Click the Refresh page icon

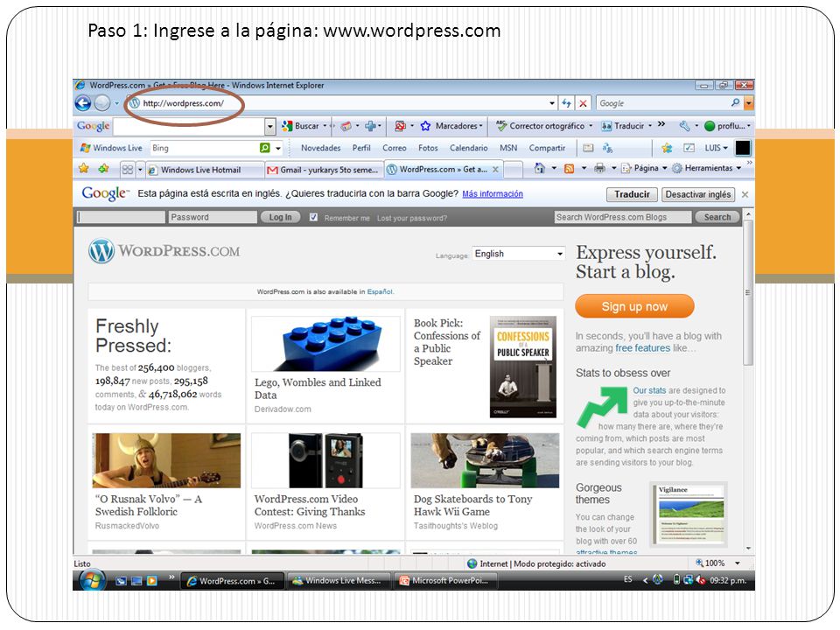coord(566,103)
